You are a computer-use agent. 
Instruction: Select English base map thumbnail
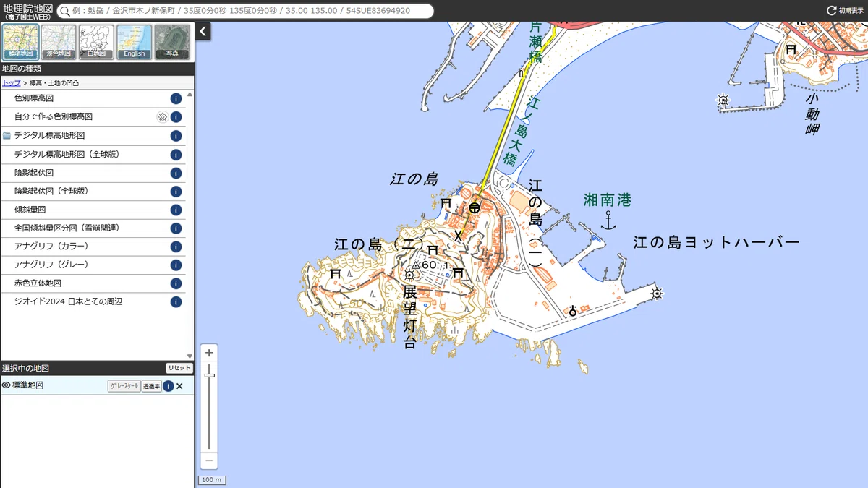click(x=134, y=41)
